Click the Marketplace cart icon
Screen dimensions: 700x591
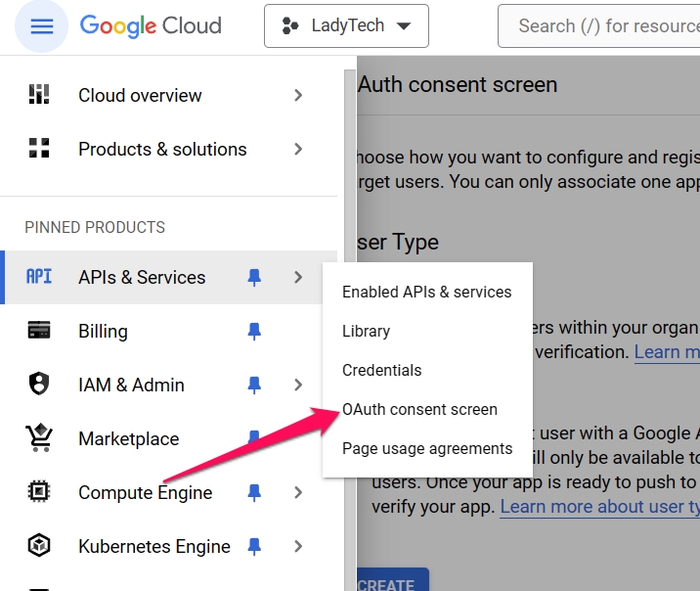tap(39, 437)
